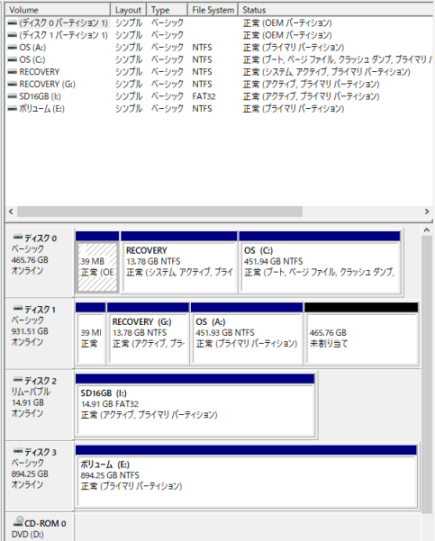Click the SD16GB (I:) volume icon in list

(12, 96)
